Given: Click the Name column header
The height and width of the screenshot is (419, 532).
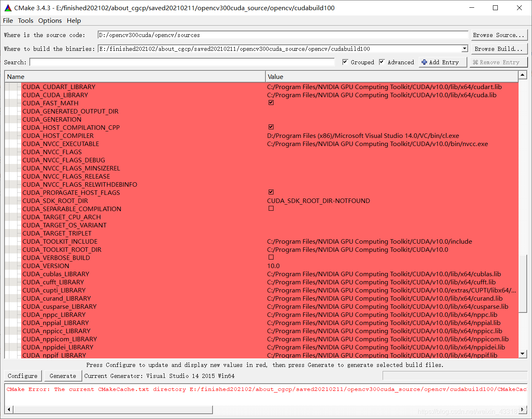Looking at the screenshot, I should pos(135,76).
